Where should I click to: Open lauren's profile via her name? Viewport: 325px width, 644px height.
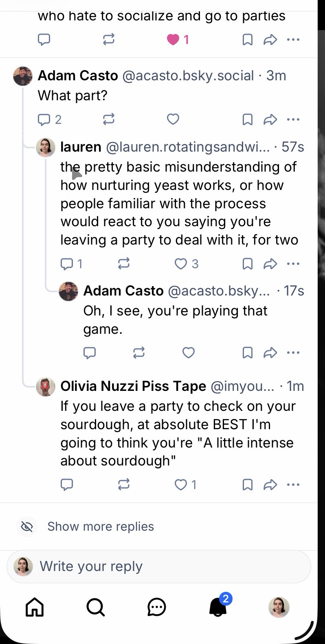coord(81,147)
